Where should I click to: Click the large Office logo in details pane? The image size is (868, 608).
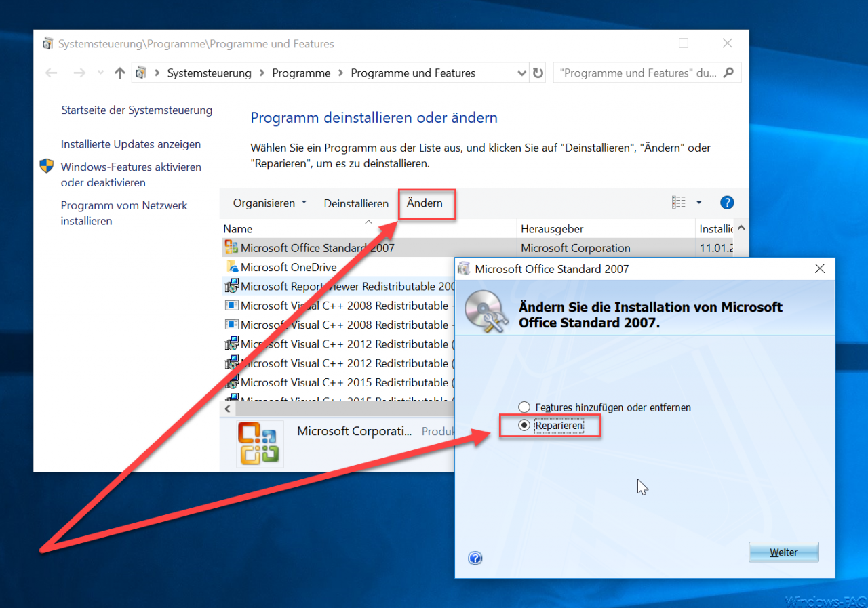(x=260, y=443)
